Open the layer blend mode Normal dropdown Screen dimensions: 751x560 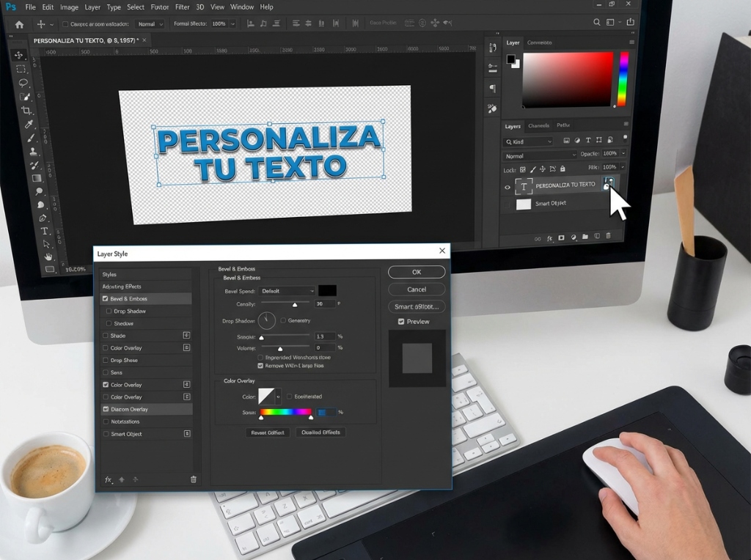coord(539,156)
